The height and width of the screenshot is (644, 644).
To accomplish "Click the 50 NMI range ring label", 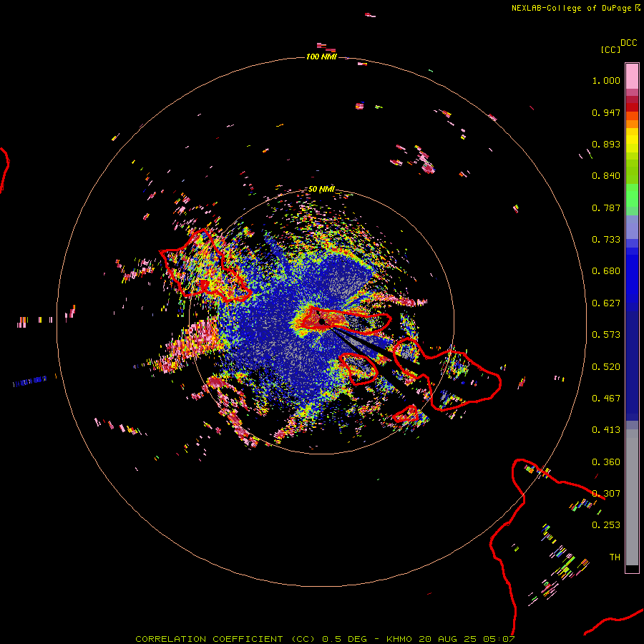I will [321, 190].
